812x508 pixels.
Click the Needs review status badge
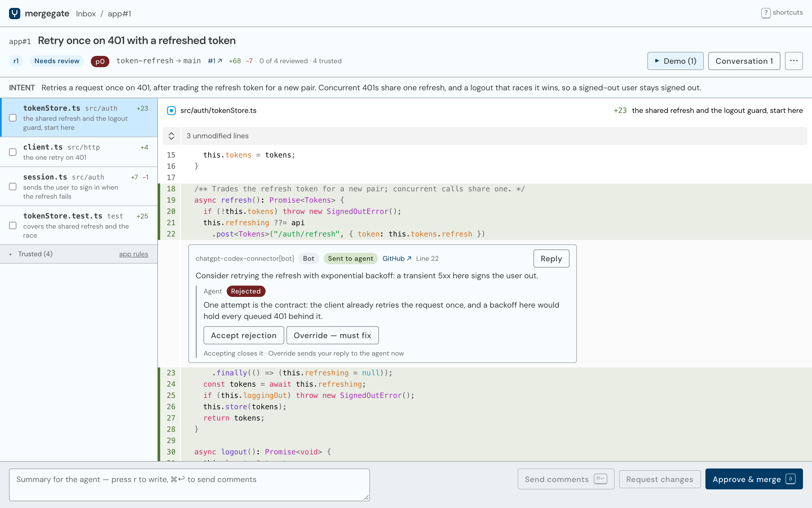click(x=57, y=61)
